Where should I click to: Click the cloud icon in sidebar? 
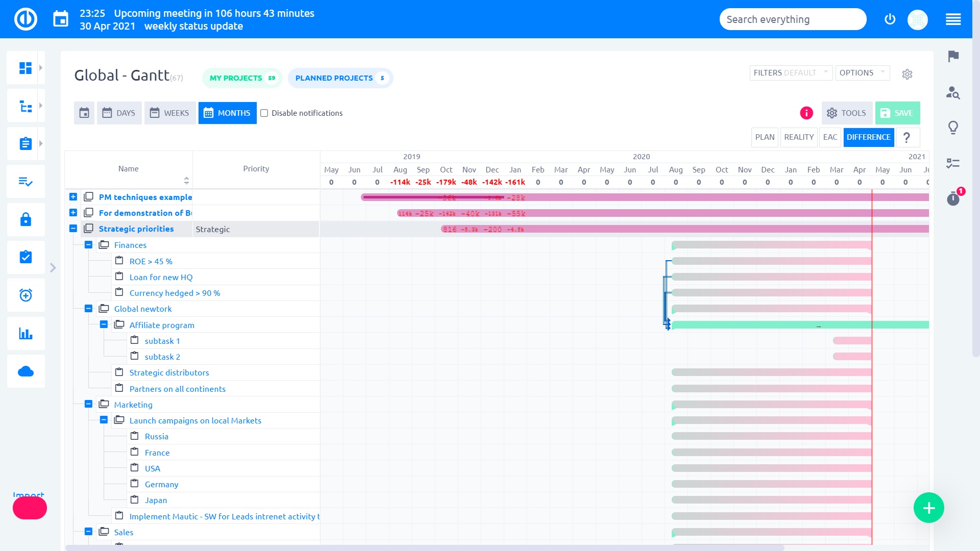coord(26,371)
